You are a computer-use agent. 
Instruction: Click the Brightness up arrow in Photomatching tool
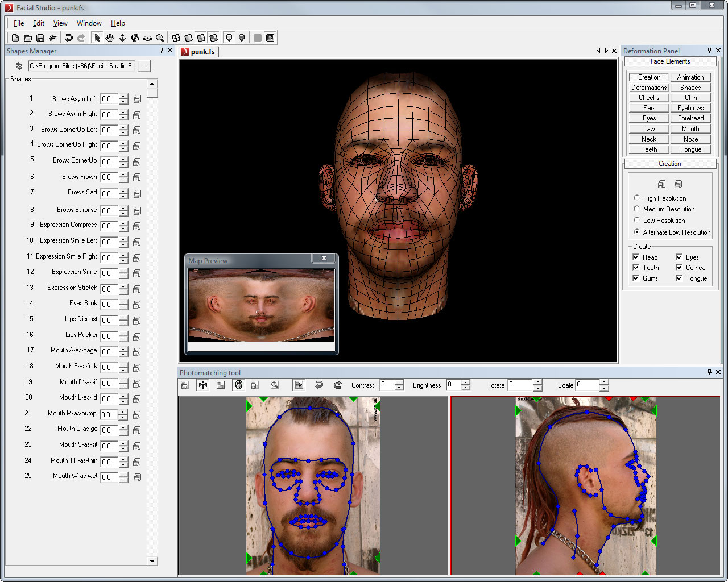tap(466, 383)
